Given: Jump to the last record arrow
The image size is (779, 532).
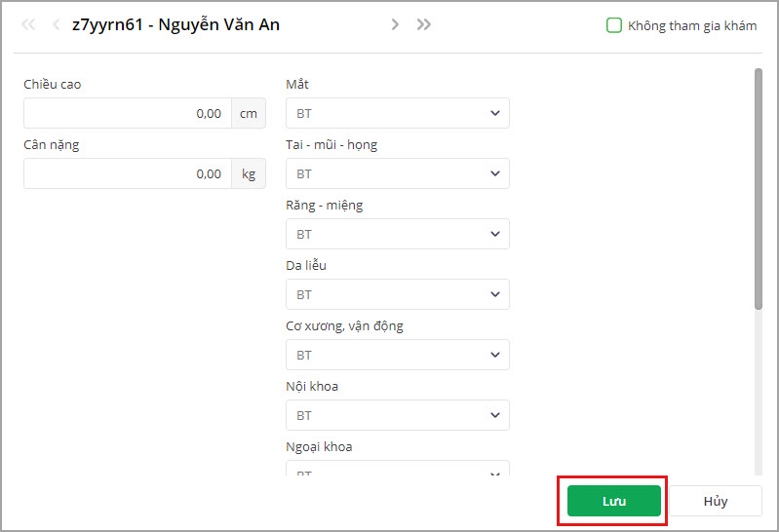Looking at the screenshot, I should pyautogui.click(x=424, y=25).
